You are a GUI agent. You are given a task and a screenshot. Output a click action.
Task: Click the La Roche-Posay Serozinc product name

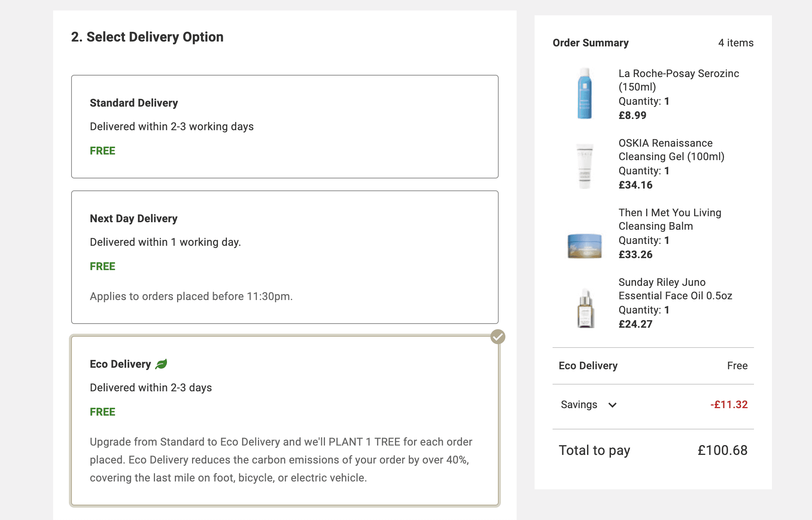coord(678,80)
